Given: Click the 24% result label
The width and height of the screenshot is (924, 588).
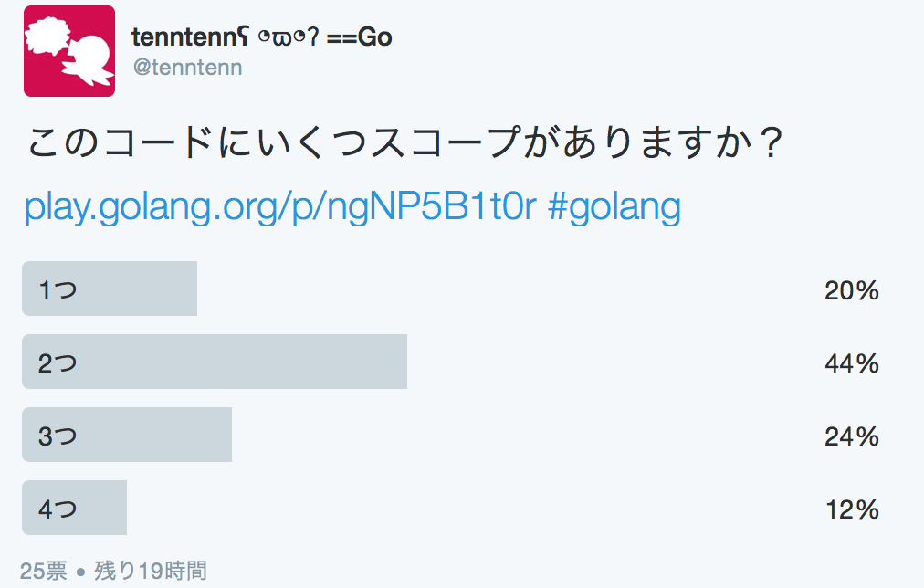Looking at the screenshot, I should (x=851, y=436).
